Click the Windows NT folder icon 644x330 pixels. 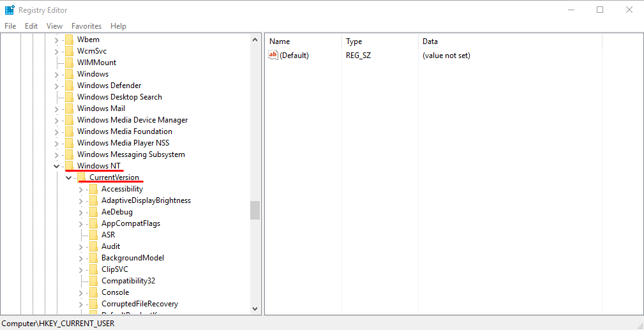(70, 166)
